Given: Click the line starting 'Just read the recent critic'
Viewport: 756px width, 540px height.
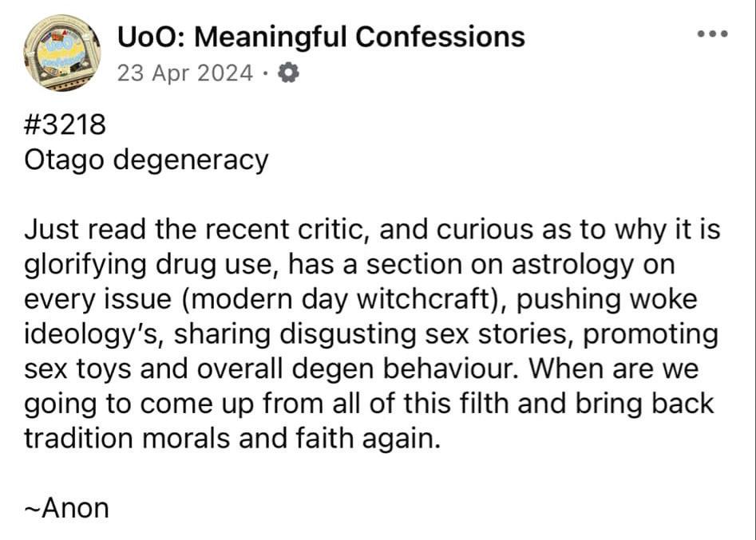Looking at the screenshot, I should [x=372, y=230].
